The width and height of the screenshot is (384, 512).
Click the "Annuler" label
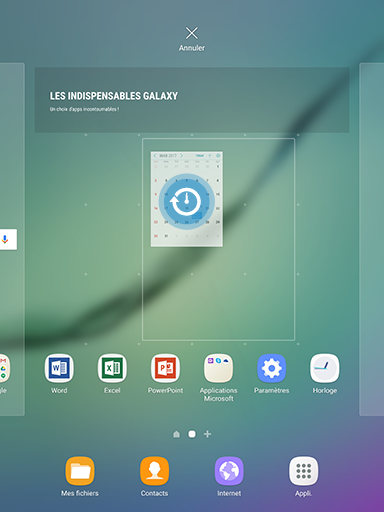(x=192, y=48)
